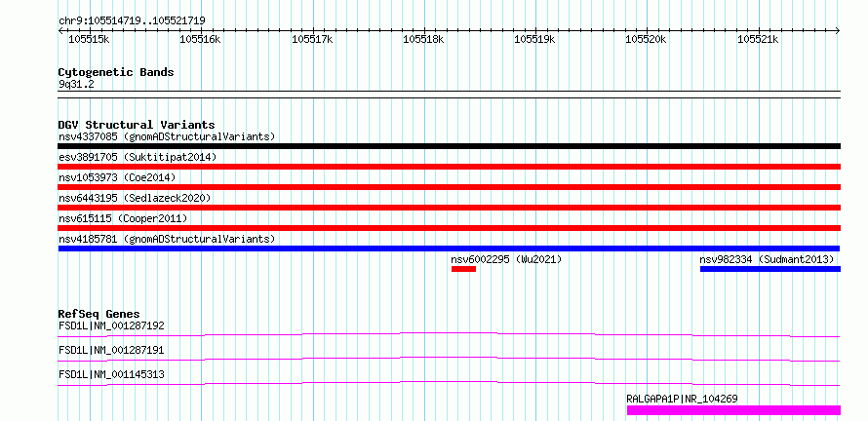Select the red nsv6443195 variant bar
The height and width of the screenshot is (421, 868).
[449, 208]
